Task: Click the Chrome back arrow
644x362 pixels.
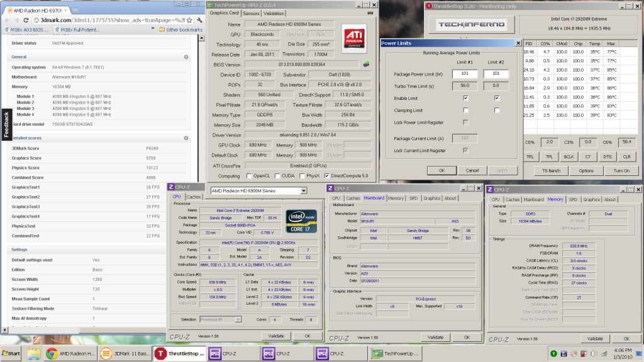Action: tap(8, 20)
